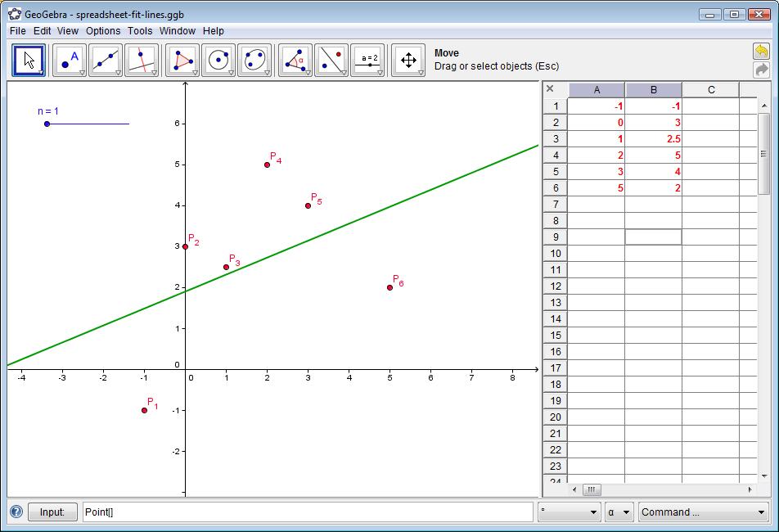Expand the Move tool options arrow
This screenshot has width=779, height=532.
(x=42, y=73)
